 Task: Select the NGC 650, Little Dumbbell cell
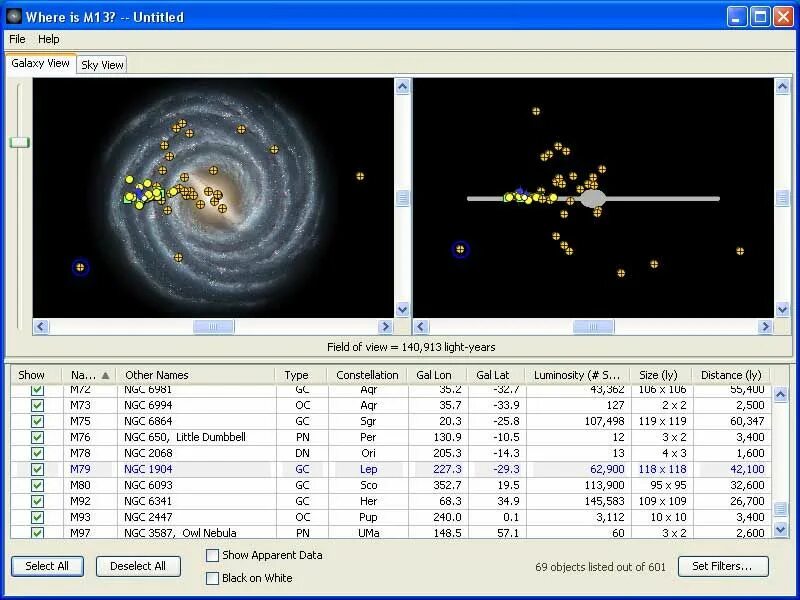[196, 437]
